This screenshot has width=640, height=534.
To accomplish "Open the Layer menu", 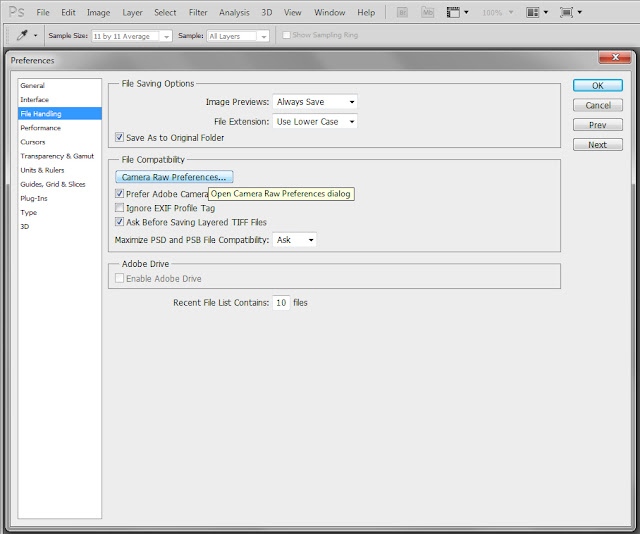I will 132,13.
